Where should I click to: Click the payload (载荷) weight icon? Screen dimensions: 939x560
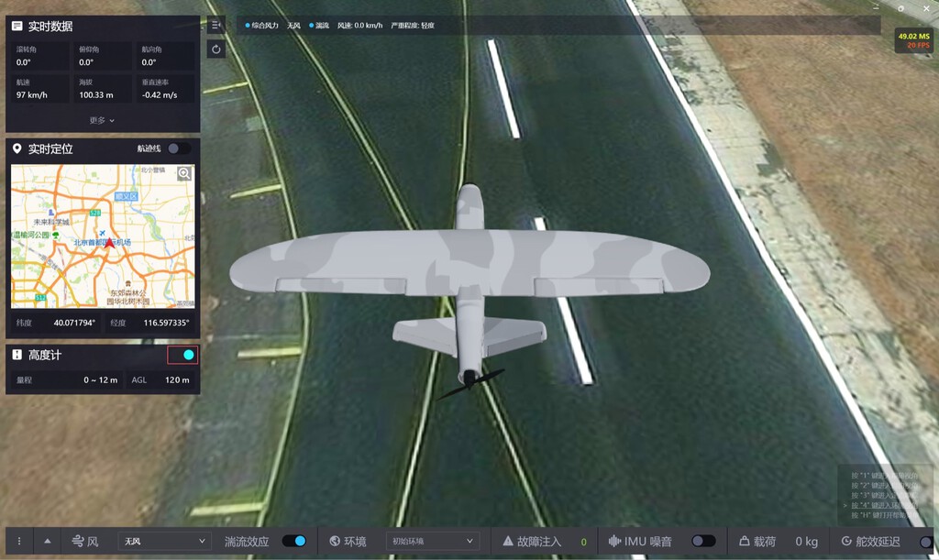click(745, 542)
